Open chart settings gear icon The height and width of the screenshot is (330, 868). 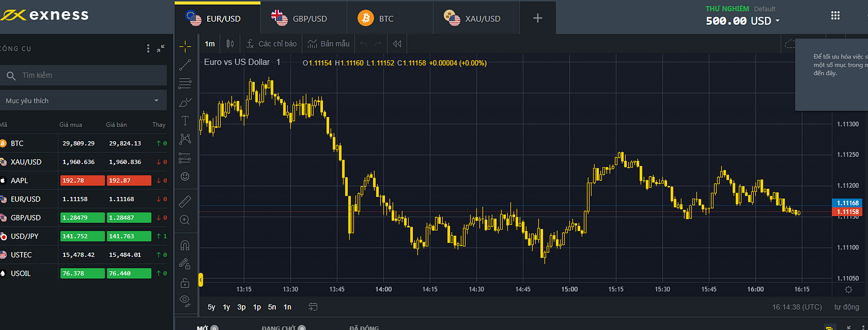click(x=849, y=290)
